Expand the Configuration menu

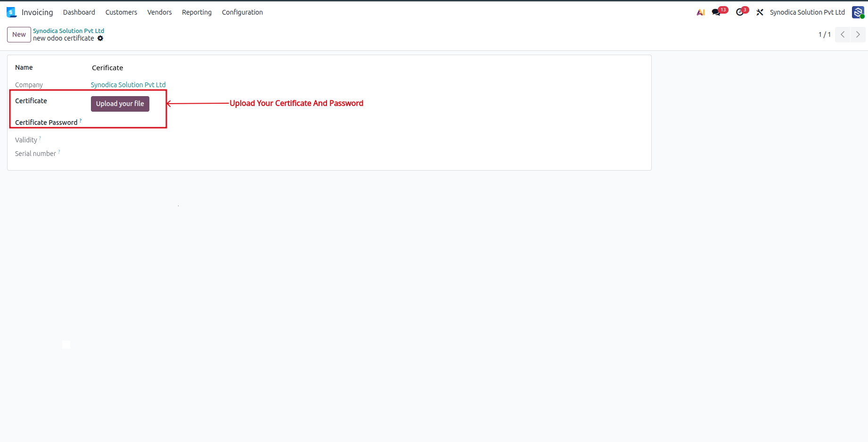(242, 12)
